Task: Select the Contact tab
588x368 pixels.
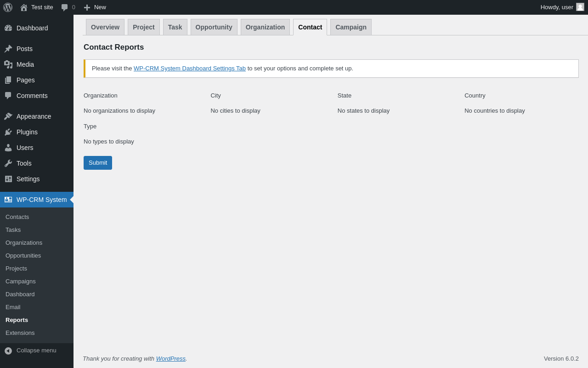Action: (x=310, y=27)
